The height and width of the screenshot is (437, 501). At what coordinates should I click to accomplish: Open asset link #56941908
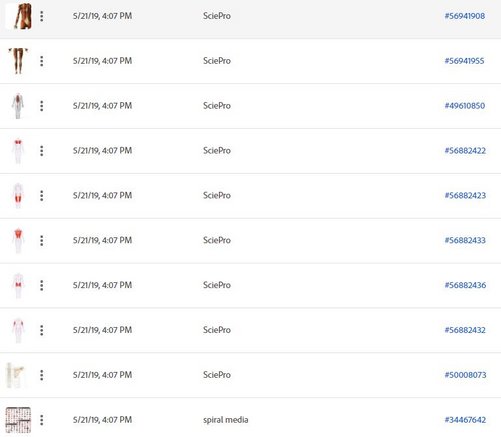(x=465, y=16)
